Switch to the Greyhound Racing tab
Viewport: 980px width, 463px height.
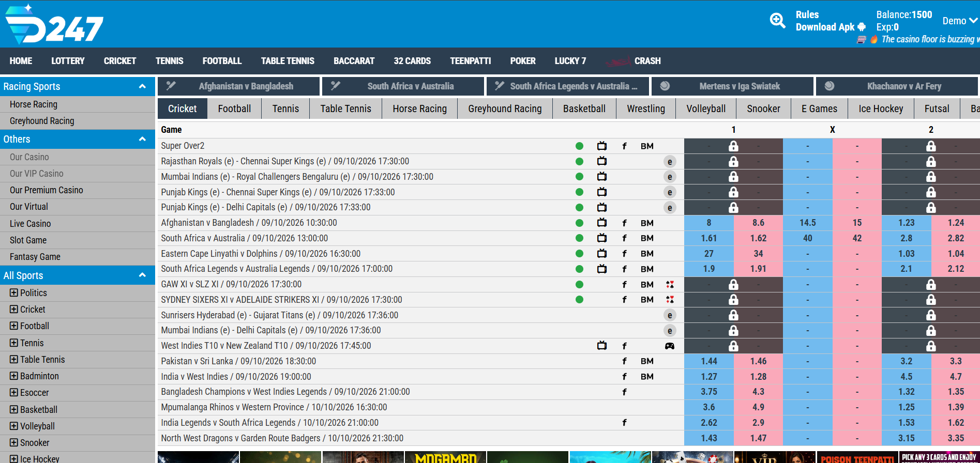(505, 109)
